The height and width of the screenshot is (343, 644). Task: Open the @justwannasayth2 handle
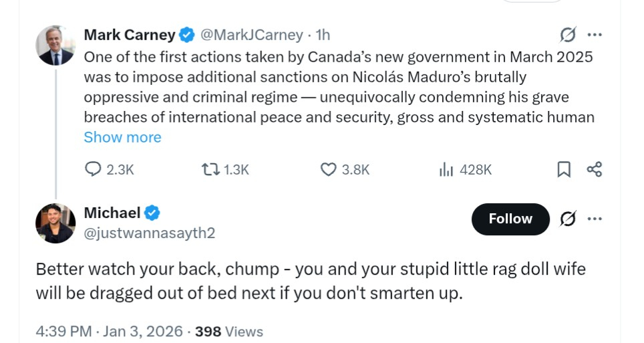tap(149, 232)
